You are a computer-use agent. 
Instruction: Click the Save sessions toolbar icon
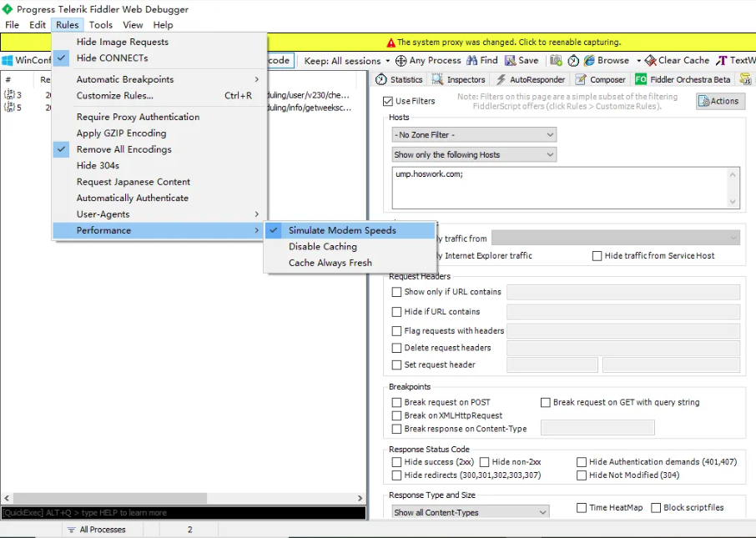tap(510, 61)
